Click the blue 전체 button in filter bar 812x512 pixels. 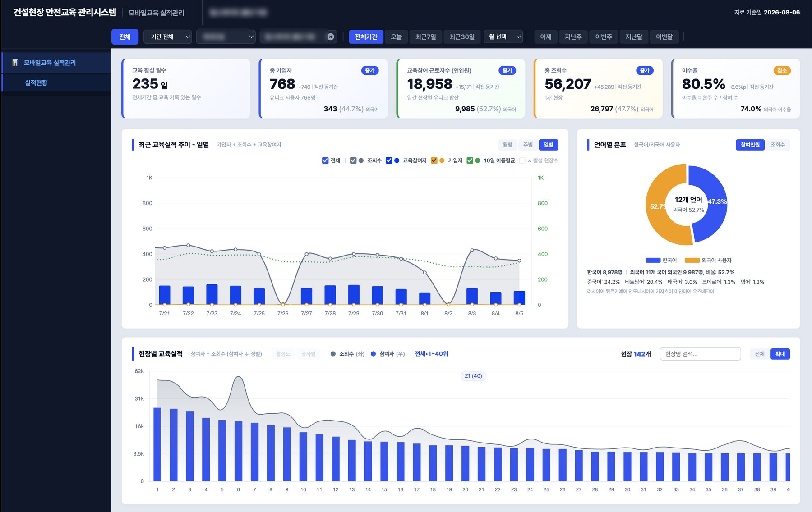pos(125,37)
